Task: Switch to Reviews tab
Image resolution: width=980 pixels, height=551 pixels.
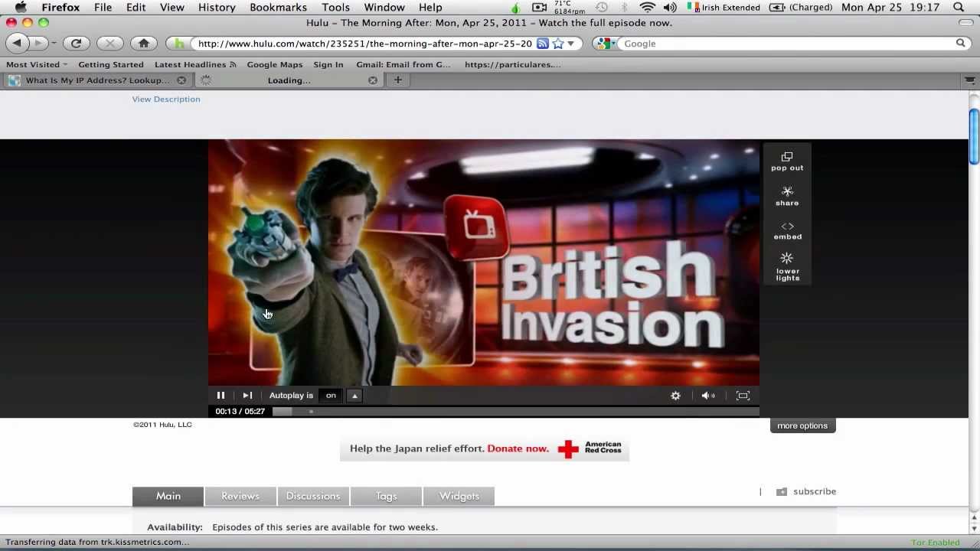Action: 240,496
